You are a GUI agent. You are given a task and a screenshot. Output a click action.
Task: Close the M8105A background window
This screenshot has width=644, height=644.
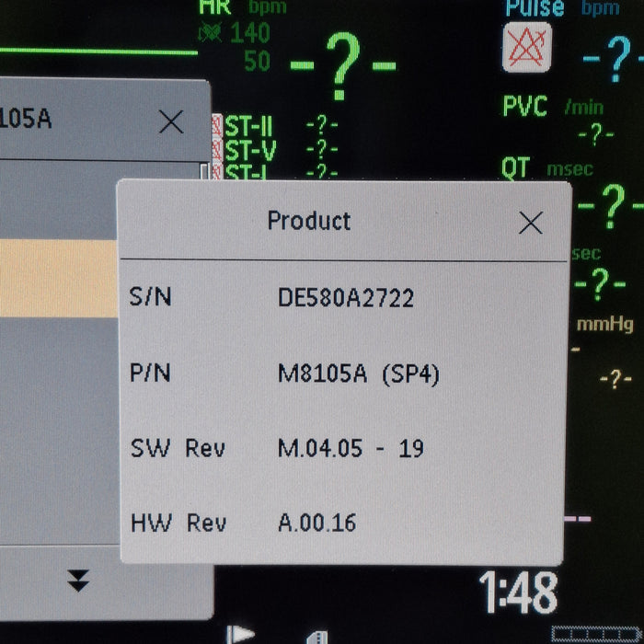tap(171, 121)
